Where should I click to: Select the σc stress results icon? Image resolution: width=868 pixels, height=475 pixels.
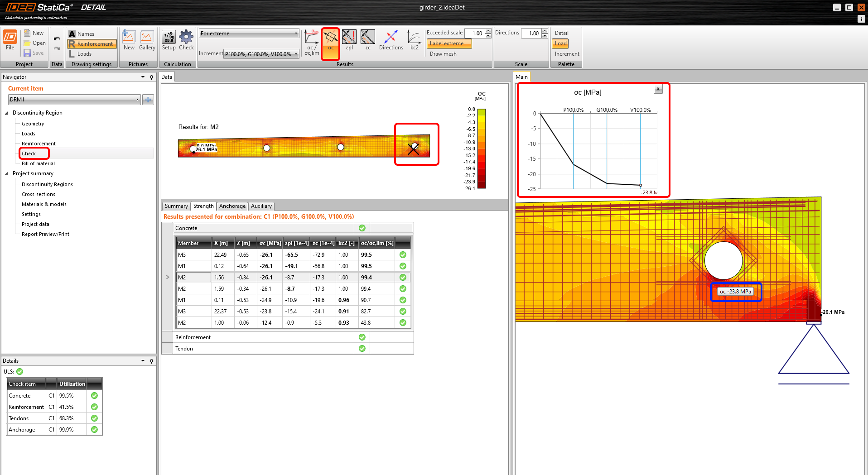[330, 43]
